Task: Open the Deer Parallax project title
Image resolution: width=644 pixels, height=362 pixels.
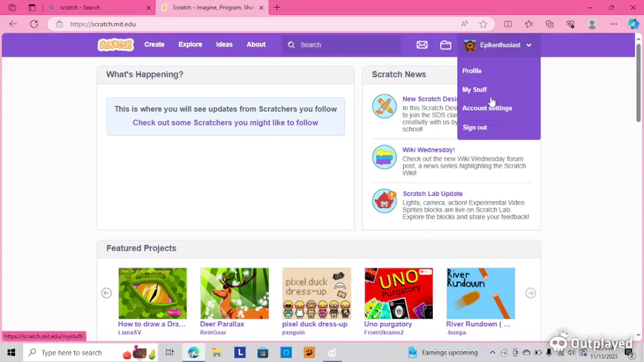Action: point(222,324)
